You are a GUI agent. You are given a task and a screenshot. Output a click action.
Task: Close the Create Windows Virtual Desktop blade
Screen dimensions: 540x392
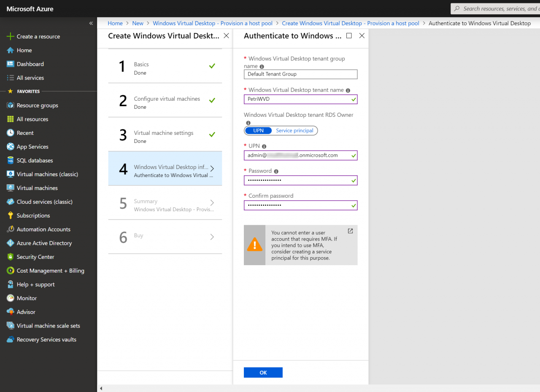pyautogui.click(x=227, y=36)
